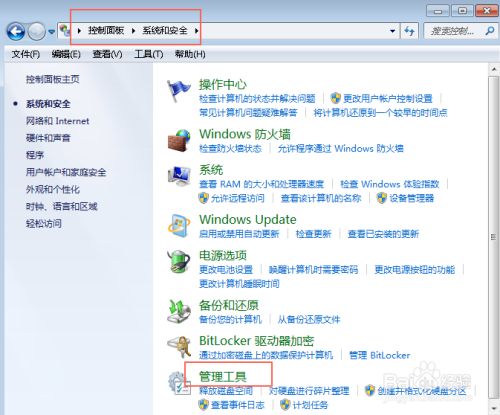
Task: Click the 操作中心 flag icon
Action: point(178,91)
